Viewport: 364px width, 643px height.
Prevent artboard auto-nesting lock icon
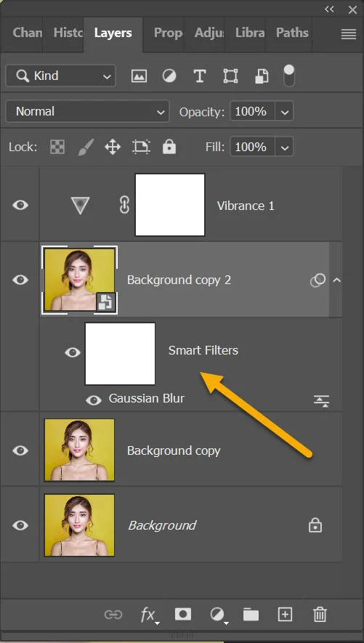click(x=141, y=146)
